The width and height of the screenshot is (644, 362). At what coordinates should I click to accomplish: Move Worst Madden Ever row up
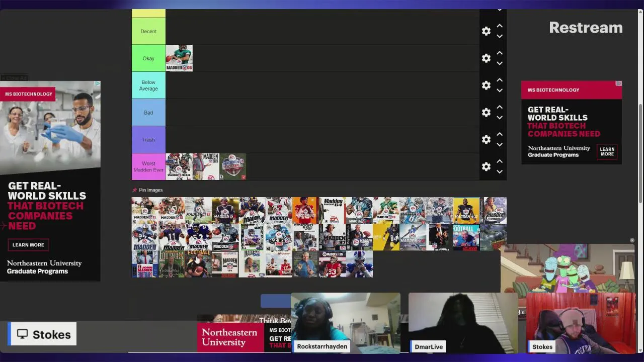coord(500,161)
